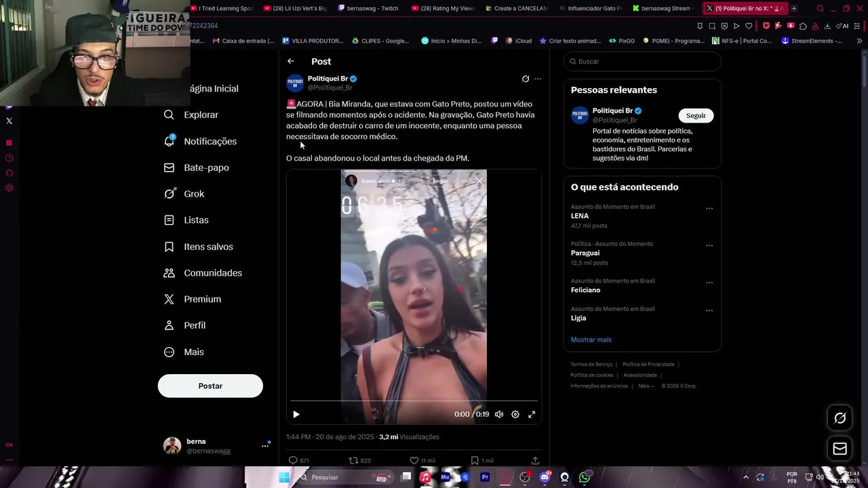This screenshot has width=868, height=488.
Task: Play the video with the play button
Action: [x=296, y=414]
